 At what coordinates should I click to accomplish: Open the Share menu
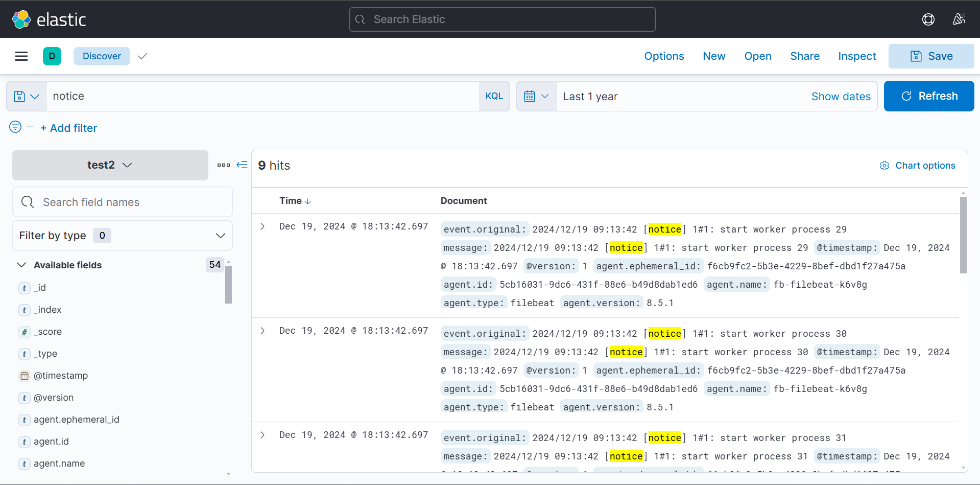805,56
